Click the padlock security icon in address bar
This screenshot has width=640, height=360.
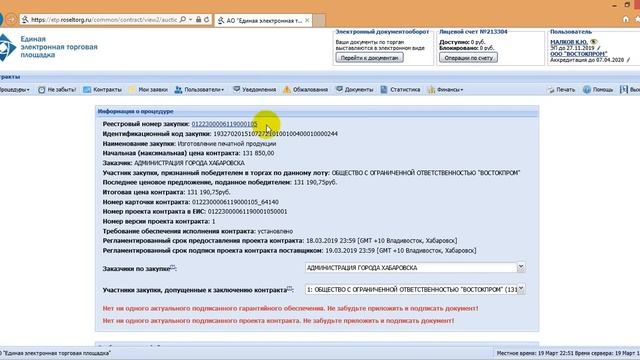coord(198,19)
